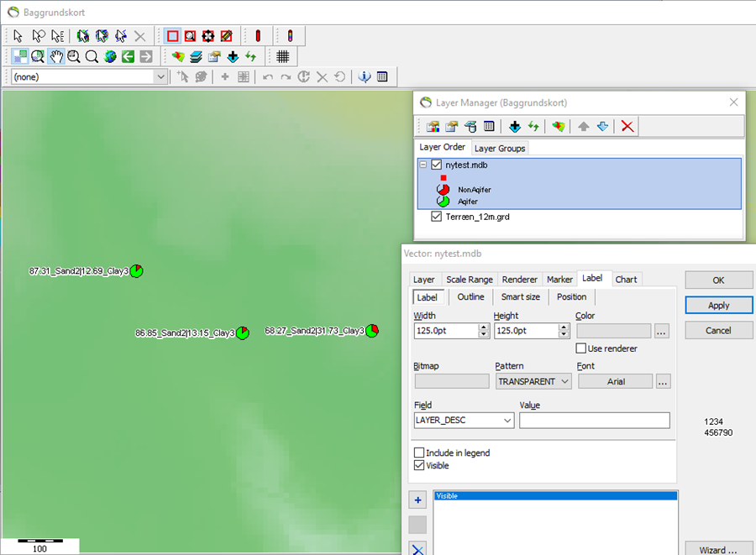Click the OK button

(718, 280)
